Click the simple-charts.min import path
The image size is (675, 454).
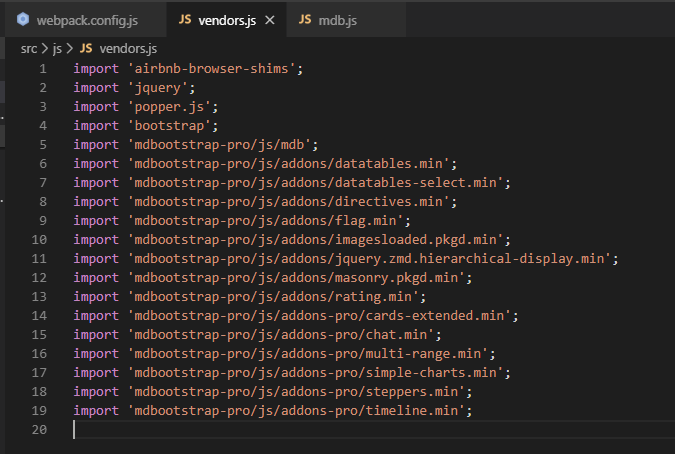pyautogui.click(x=316, y=373)
